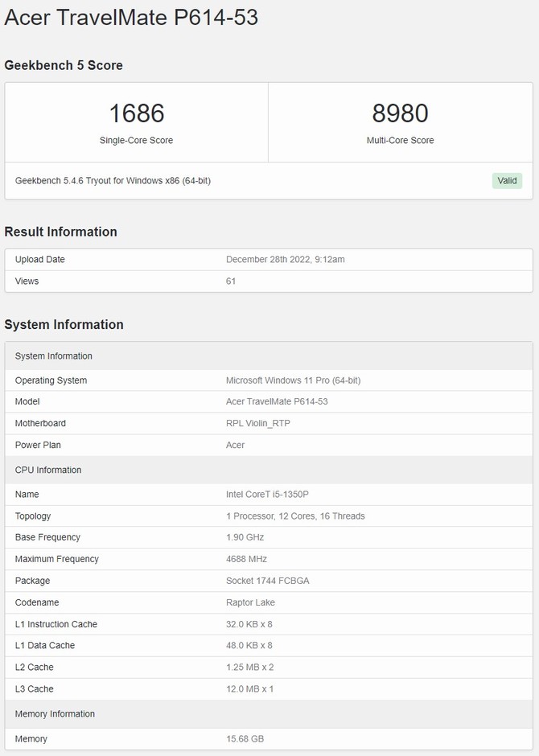
Task: Click the Geekbench 5 Score heading
Action: [x=64, y=65]
